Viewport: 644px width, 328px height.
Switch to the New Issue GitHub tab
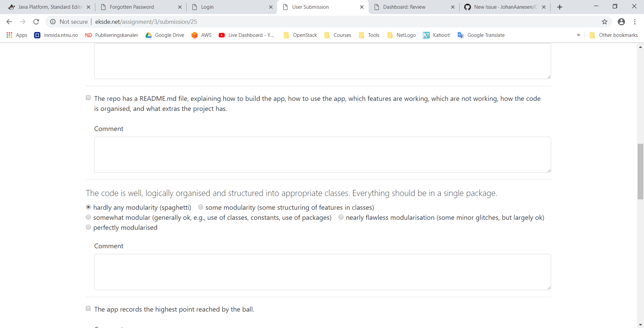click(505, 7)
